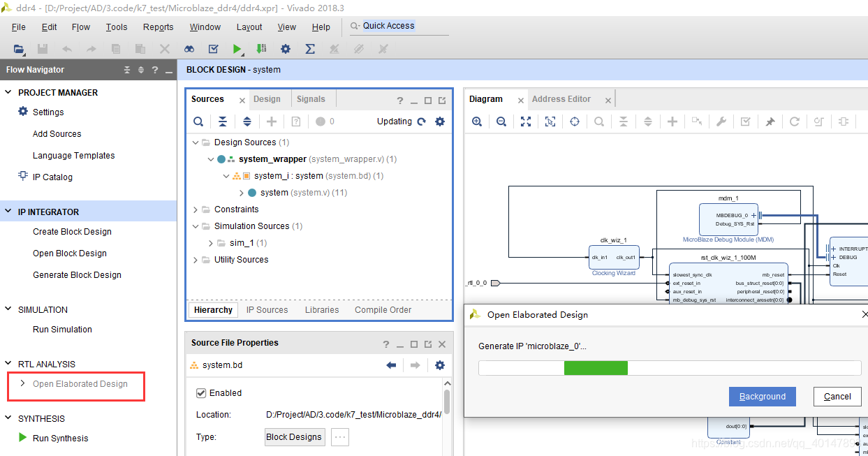Open the Reports menu
Image resolution: width=868 pixels, height=456 pixels.
(x=158, y=27)
